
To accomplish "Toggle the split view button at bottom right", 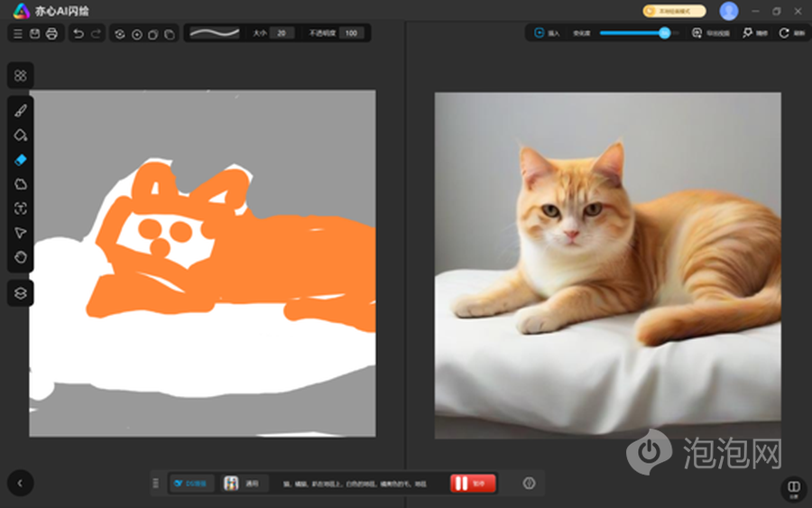I will click(793, 487).
